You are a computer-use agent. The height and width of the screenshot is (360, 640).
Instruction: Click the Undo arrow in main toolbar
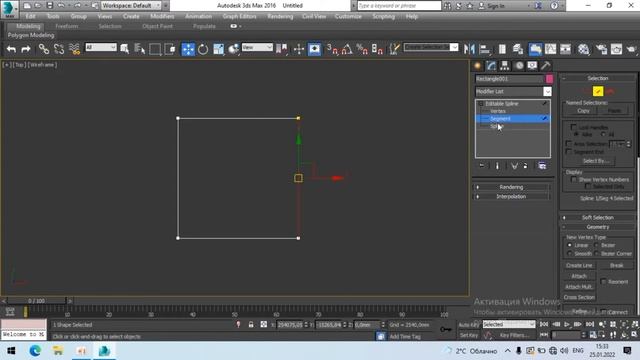pos(11,49)
